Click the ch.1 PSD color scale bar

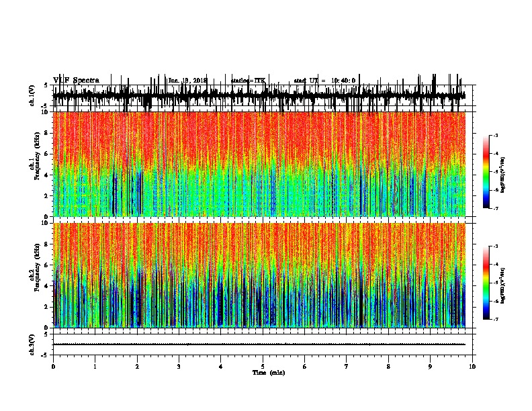coord(486,172)
